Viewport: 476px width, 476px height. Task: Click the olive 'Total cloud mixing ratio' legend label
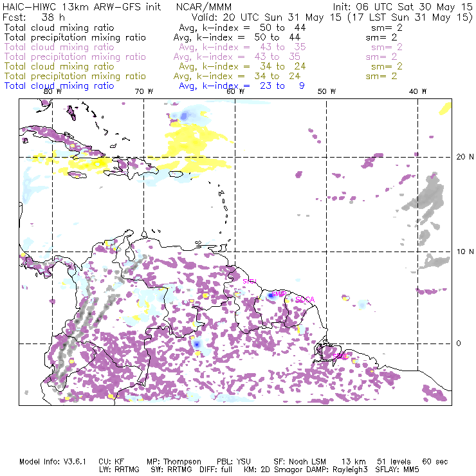pos(59,66)
